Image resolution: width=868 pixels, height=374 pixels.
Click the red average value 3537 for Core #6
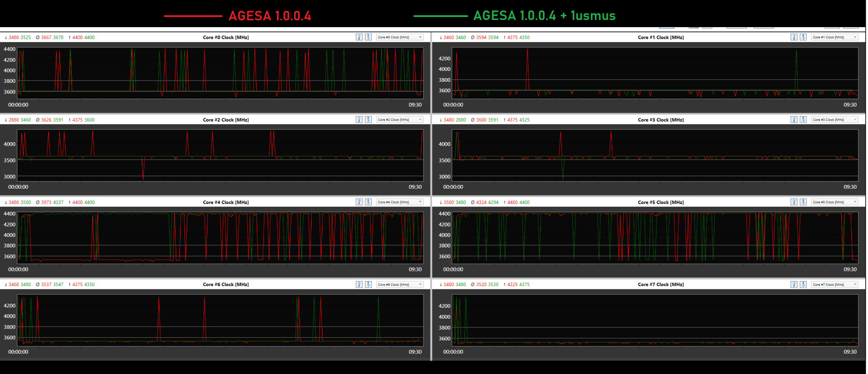(46, 284)
